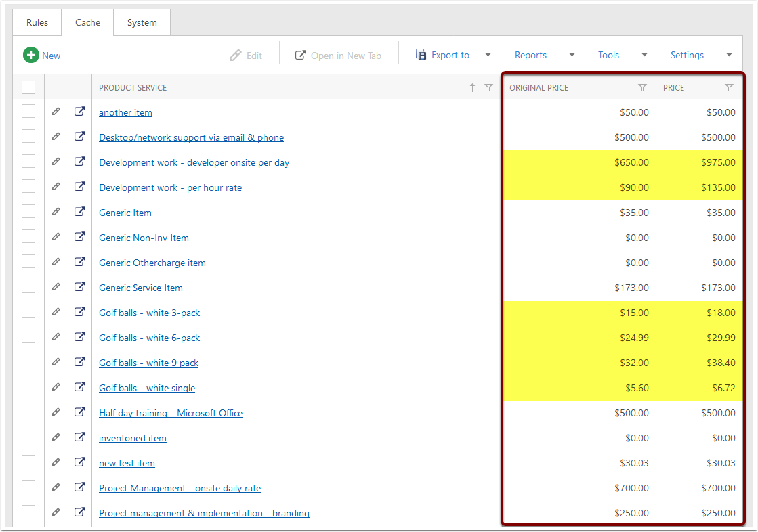This screenshot has width=758, height=532.
Task: Expand the Tools dropdown arrow
Action: 644,55
